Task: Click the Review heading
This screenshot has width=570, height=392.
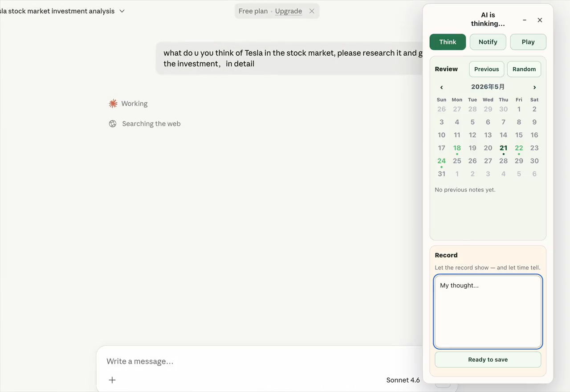Action: click(446, 69)
